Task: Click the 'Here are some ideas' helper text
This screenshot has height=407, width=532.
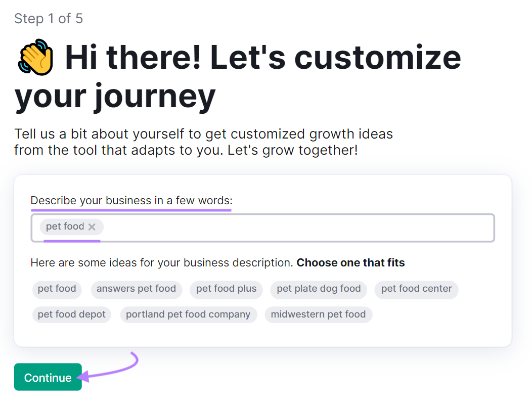Action: [x=162, y=263]
